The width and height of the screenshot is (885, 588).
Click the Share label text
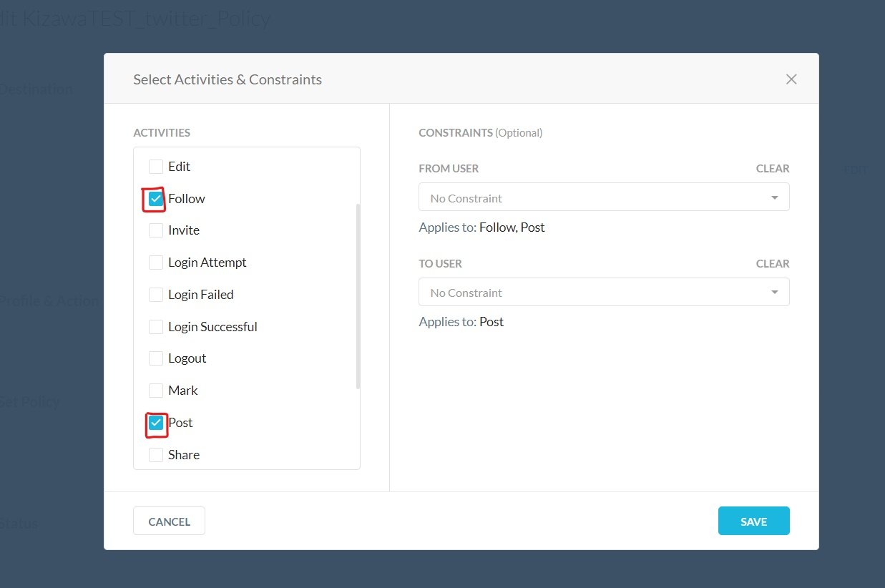click(x=184, y=455)
